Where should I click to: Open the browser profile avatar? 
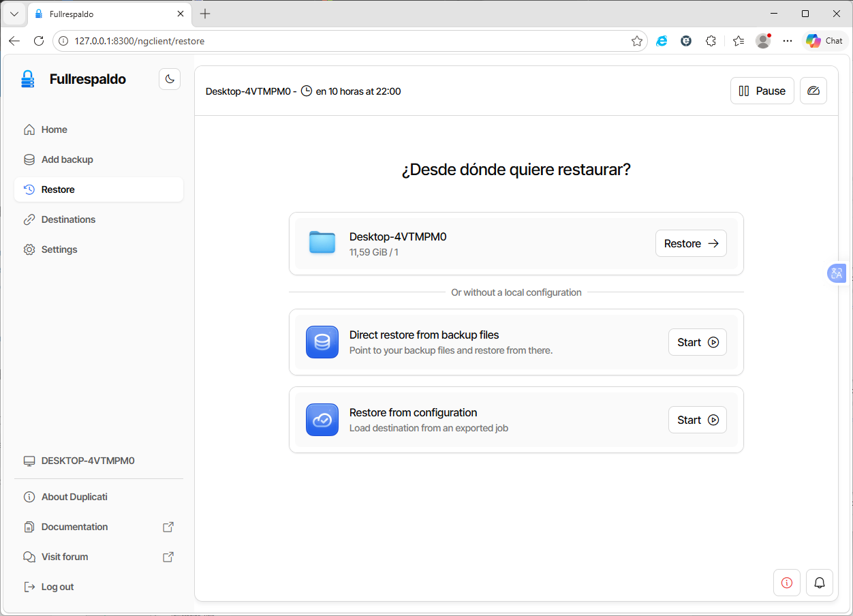pos(763,41)
